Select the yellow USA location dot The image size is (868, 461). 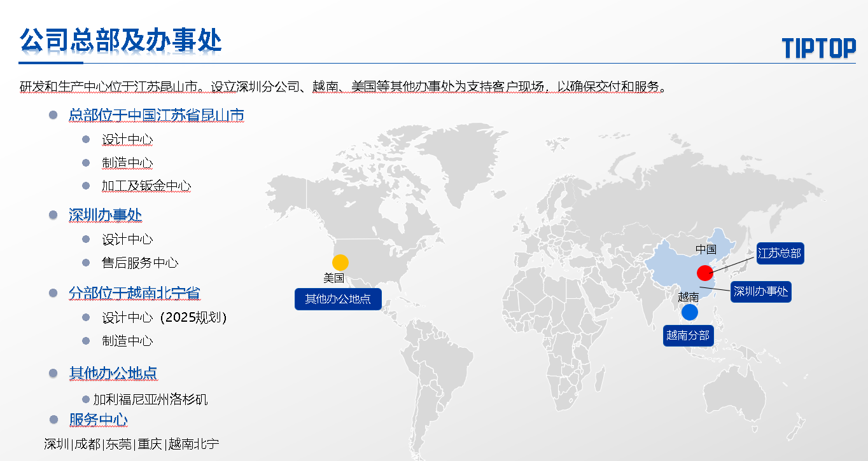coord(340,262)
